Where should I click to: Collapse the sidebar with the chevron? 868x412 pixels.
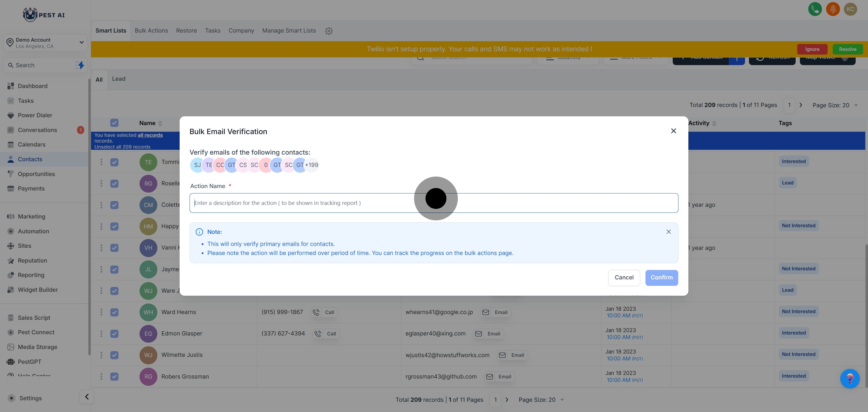coord(86,397)
